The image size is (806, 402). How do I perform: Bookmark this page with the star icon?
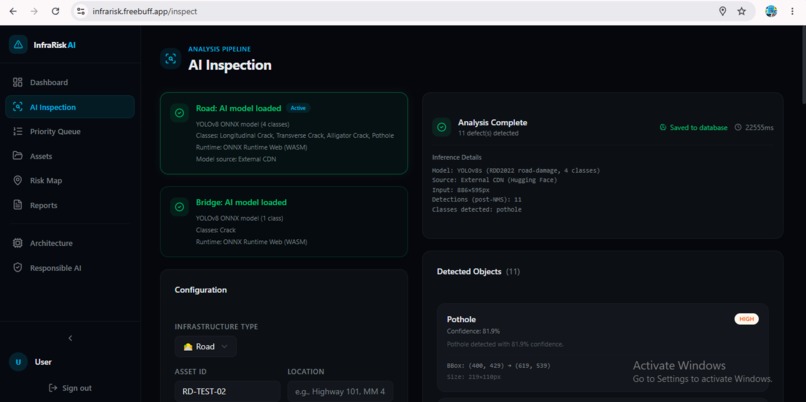[741, 11]
